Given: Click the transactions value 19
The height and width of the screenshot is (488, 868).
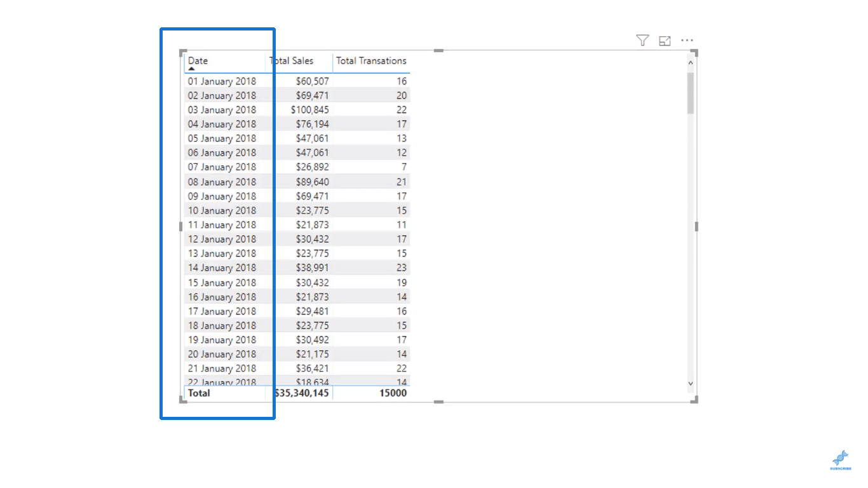Looking at the screenshot, I should 402,283.
